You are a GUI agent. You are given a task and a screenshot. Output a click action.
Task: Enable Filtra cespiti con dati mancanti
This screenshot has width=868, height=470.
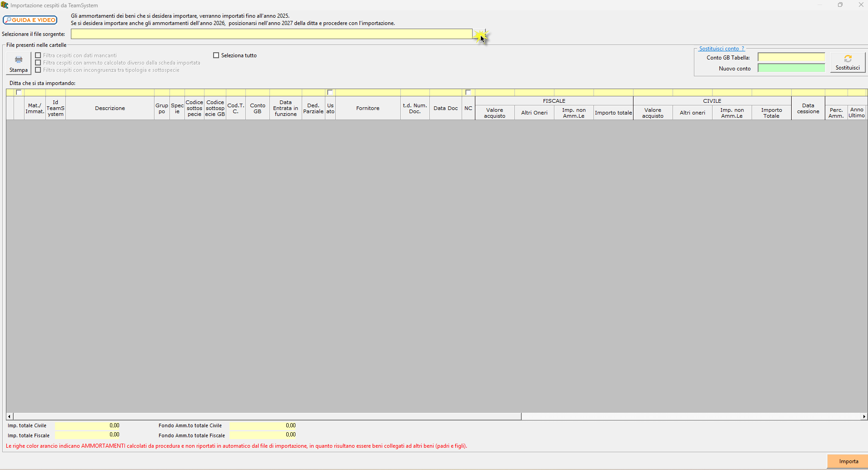pos(38,55)
